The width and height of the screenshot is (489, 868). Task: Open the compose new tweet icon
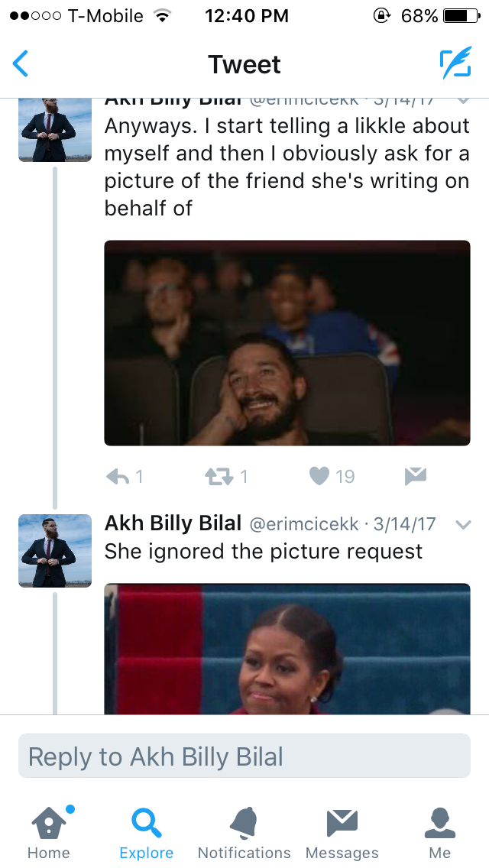point(456,63)
